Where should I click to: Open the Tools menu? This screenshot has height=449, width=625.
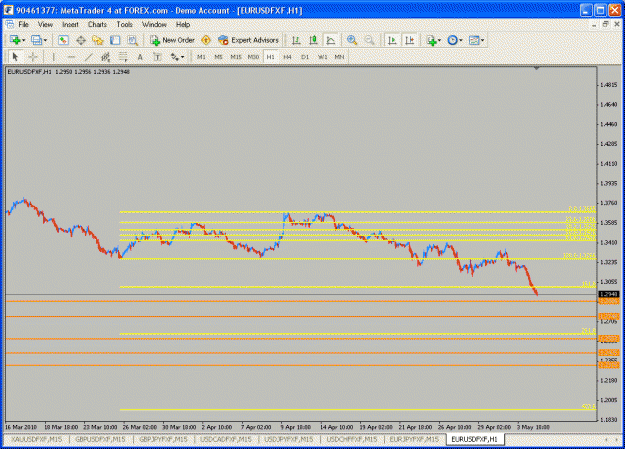(124, 25)
